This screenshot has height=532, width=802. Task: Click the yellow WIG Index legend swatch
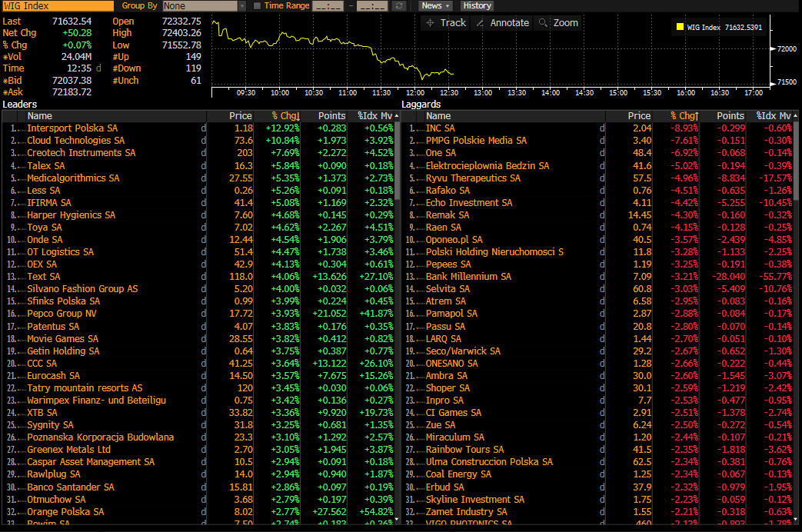[679, 28]
